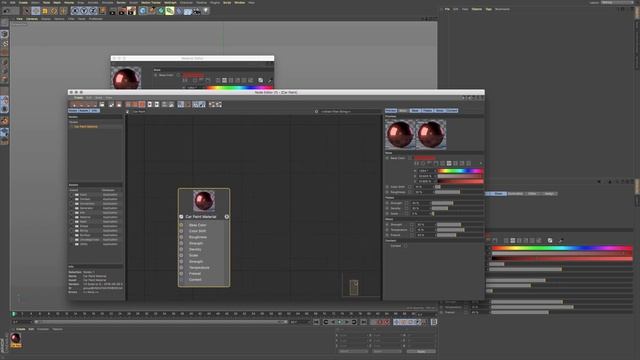Open Edit Render Settings clapperboard icon
This screenshot has width=640, height=360.
point(131,11)
